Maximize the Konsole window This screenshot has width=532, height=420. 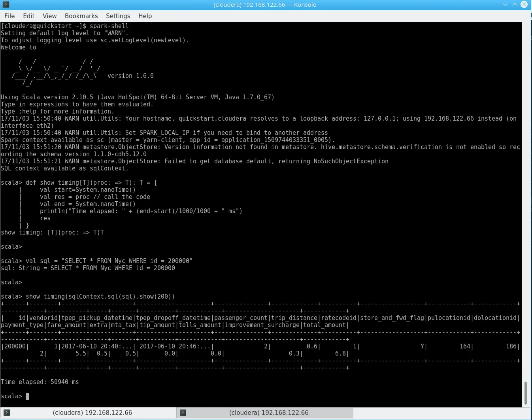(x=515, y=5)
